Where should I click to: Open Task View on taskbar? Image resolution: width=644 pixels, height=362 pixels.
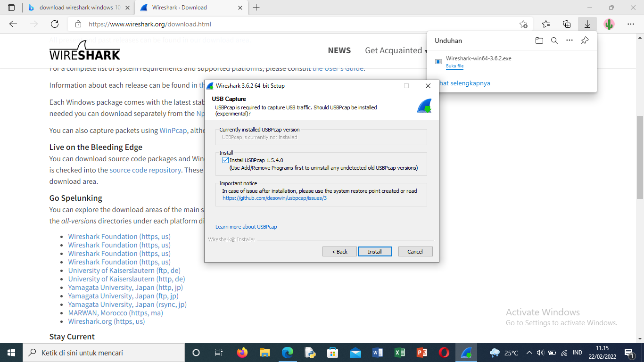pyautogui.click(x=219, y=353)
